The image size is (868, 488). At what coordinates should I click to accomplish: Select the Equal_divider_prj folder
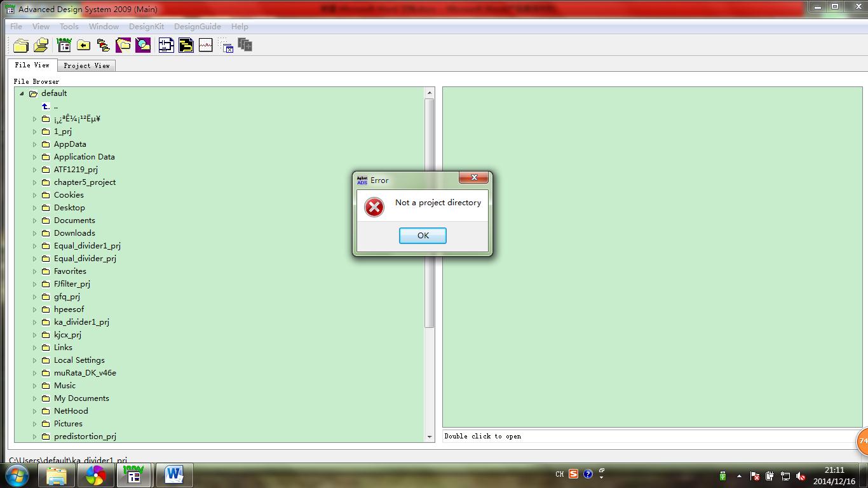(85, 259)
